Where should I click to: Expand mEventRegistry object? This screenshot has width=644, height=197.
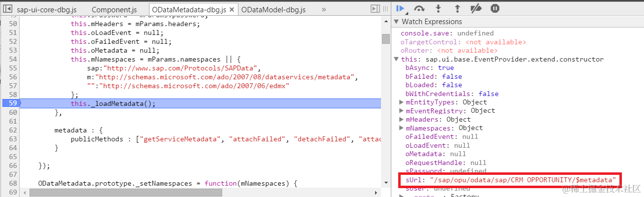(x=403, y=111)
